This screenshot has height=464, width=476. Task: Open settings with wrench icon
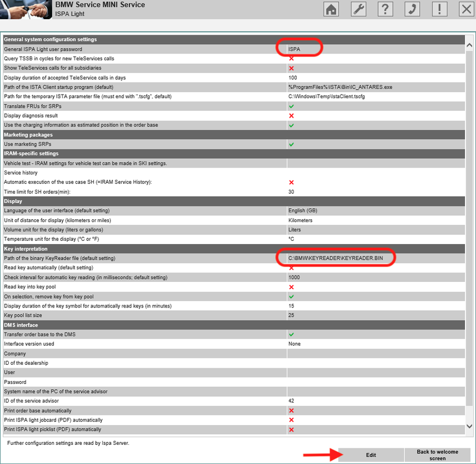(358, 9)
